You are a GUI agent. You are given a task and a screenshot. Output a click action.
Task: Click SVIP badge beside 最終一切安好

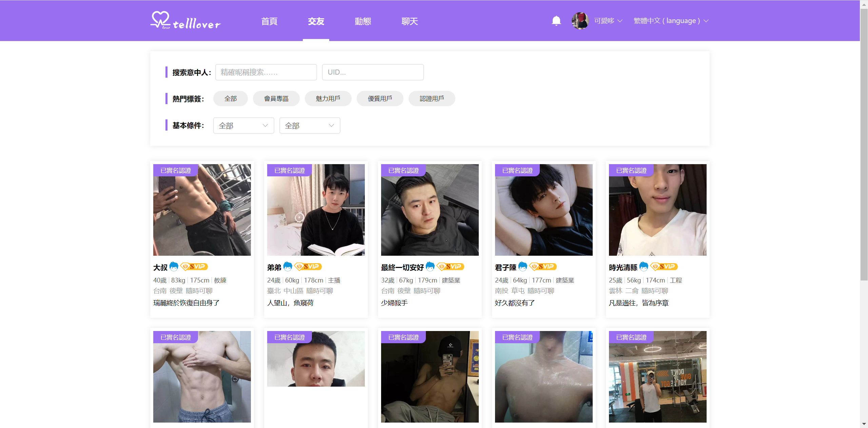point(450,267)
